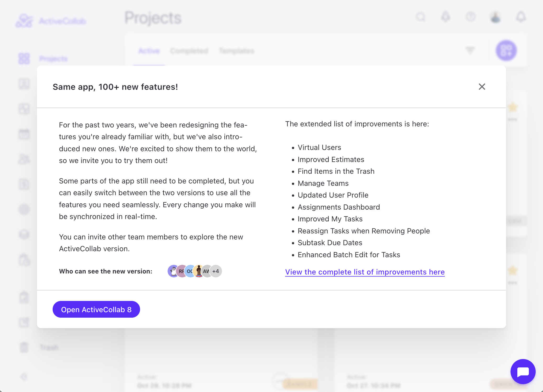
Task: Open Trash in the sidebar
Action: [x=49, y=348]
